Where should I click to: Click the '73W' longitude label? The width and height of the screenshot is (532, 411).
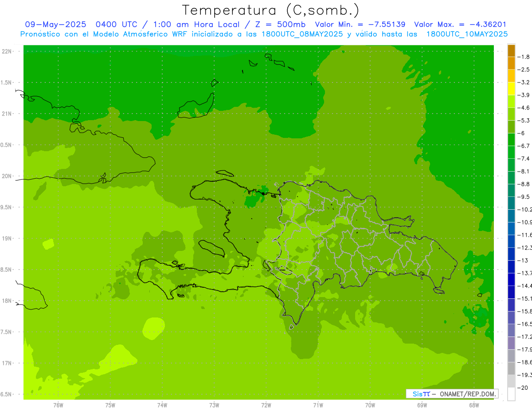[214, 405]
